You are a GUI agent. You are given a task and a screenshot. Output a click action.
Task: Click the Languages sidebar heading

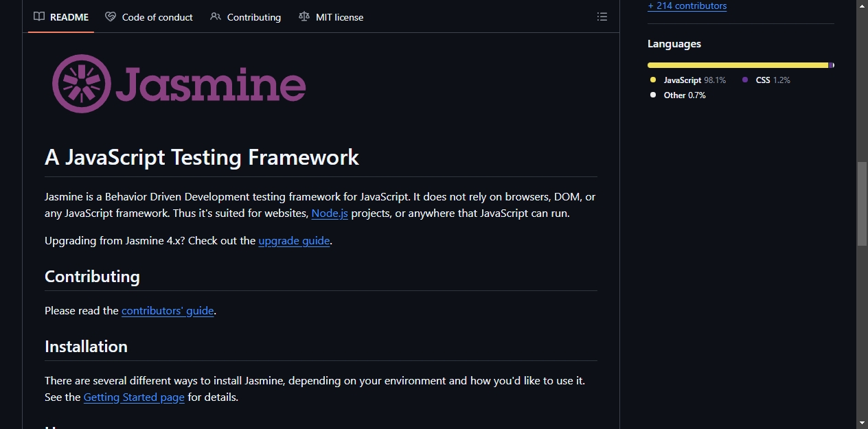[x=674, y=44]
